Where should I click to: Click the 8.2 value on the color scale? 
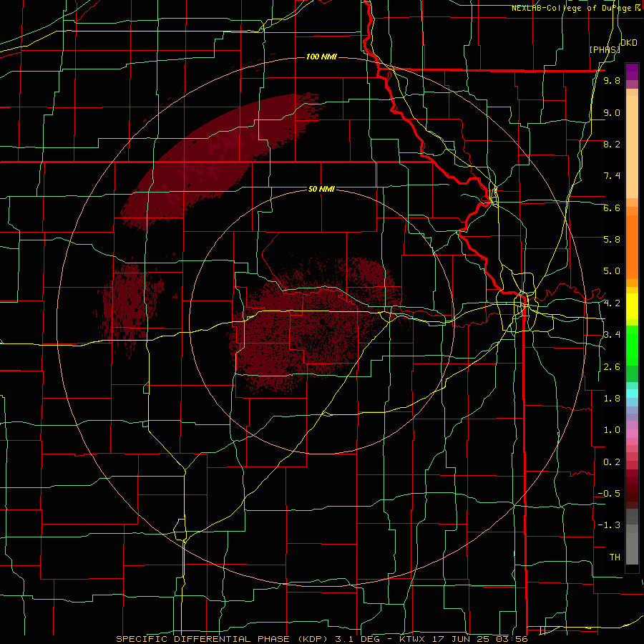click(x=612, y=144)
